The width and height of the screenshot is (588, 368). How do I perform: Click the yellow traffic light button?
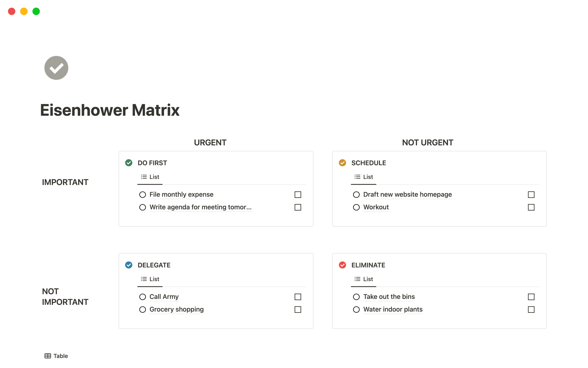(24, 11)
